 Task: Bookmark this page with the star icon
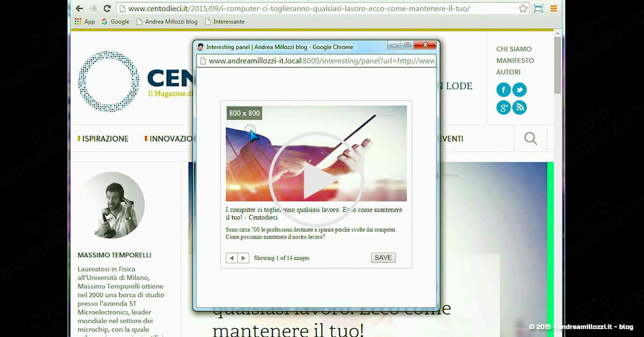tap(523, 9)
